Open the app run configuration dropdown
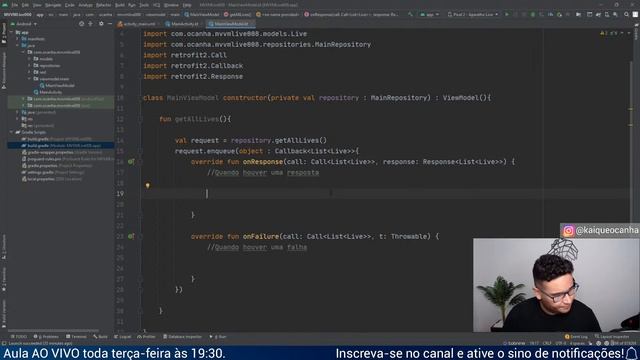640x360 pixels. click(x=429, y=15)
